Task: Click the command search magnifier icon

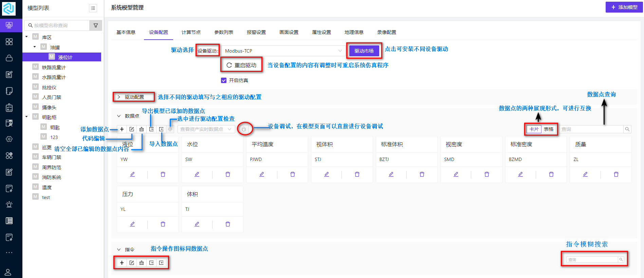Action: (x=621, y=260)
